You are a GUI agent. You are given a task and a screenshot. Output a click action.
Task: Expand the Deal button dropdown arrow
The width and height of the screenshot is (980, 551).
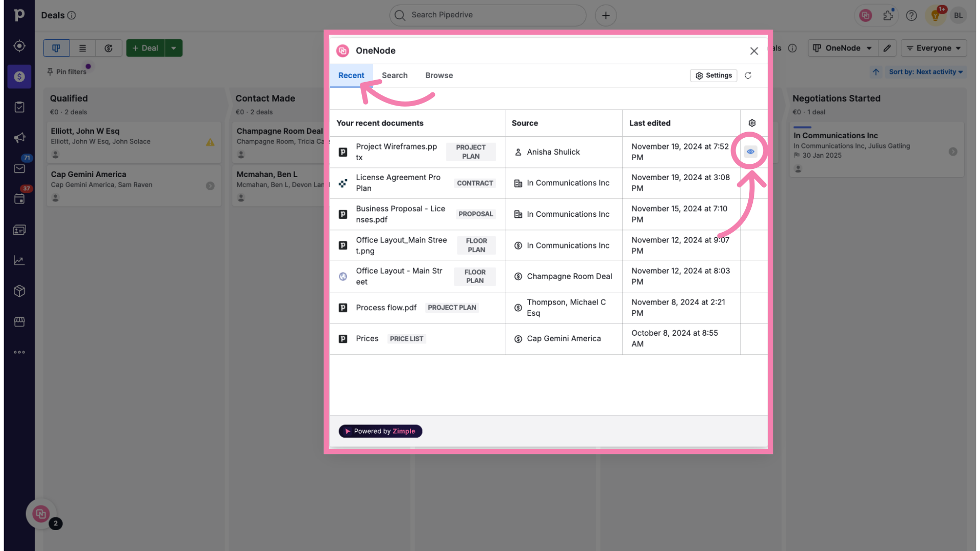174,48
